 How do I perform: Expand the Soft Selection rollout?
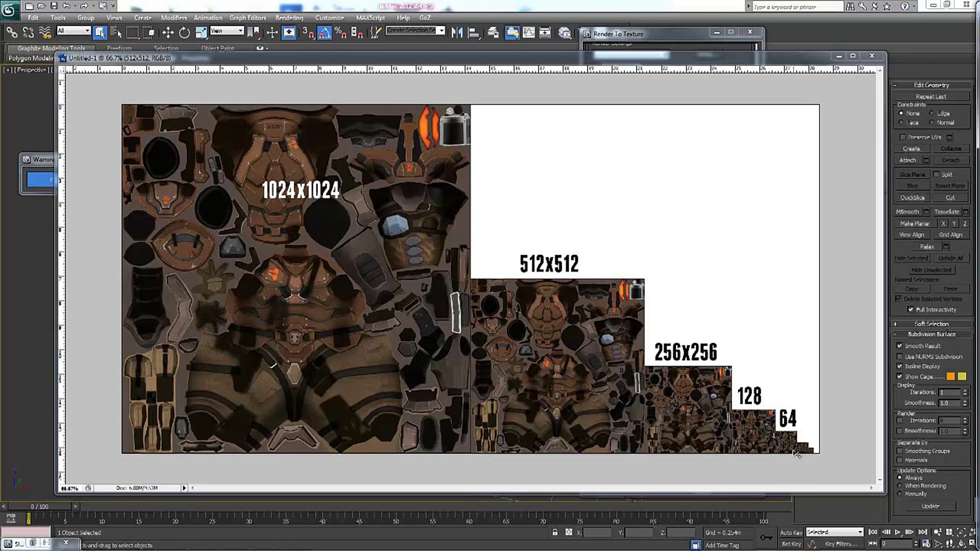[931, 324]
